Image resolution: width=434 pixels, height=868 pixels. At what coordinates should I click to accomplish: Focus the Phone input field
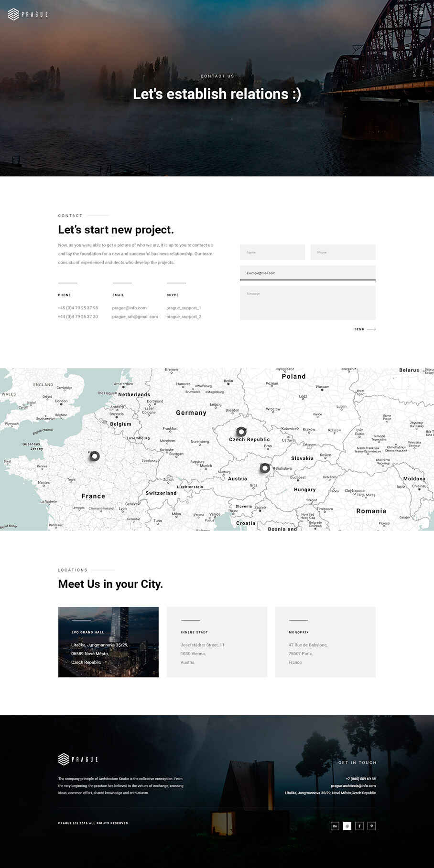pos(343,252)
